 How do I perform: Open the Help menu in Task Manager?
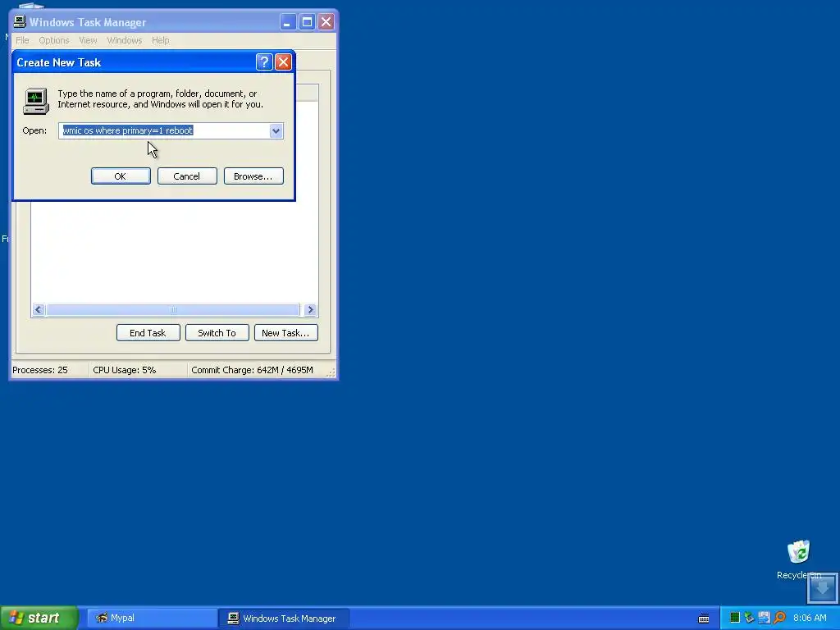tap(160, 40)
